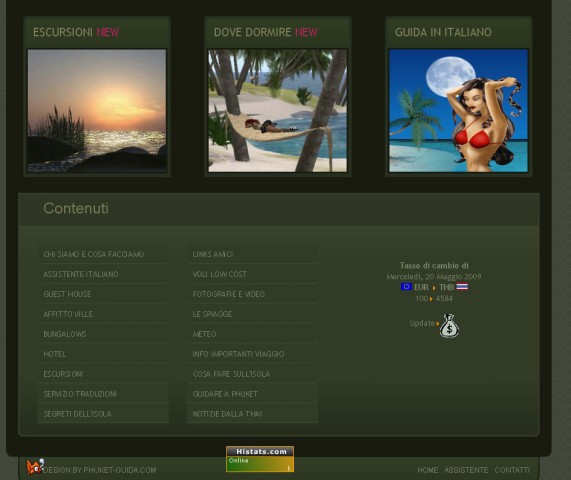The height and width of the screenshot is (480, 571).
Task: Click the Mercoledì, 20 Maggio 2009 date
Action: tap(434, 276)
